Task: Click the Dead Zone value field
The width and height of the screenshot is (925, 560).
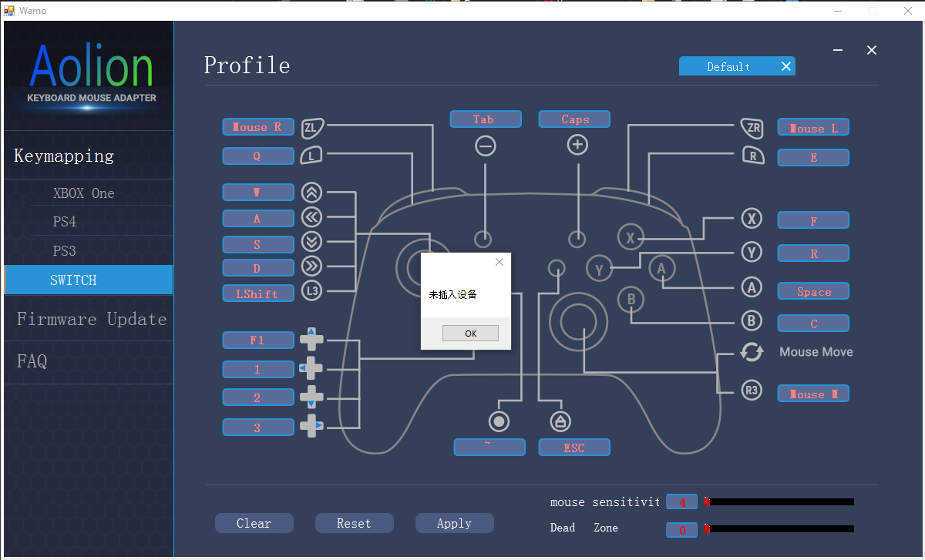Action: point(681,529)
